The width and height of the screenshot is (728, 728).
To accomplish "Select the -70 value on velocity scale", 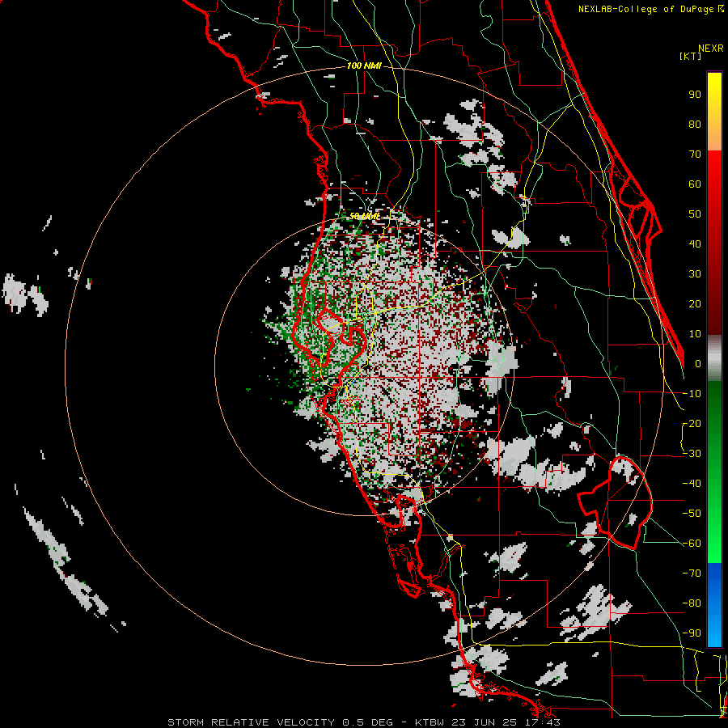I will tap(692, 574).
